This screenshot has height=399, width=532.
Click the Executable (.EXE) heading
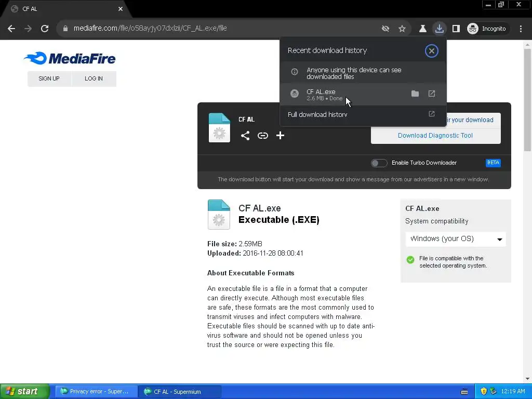coord(279,220)
